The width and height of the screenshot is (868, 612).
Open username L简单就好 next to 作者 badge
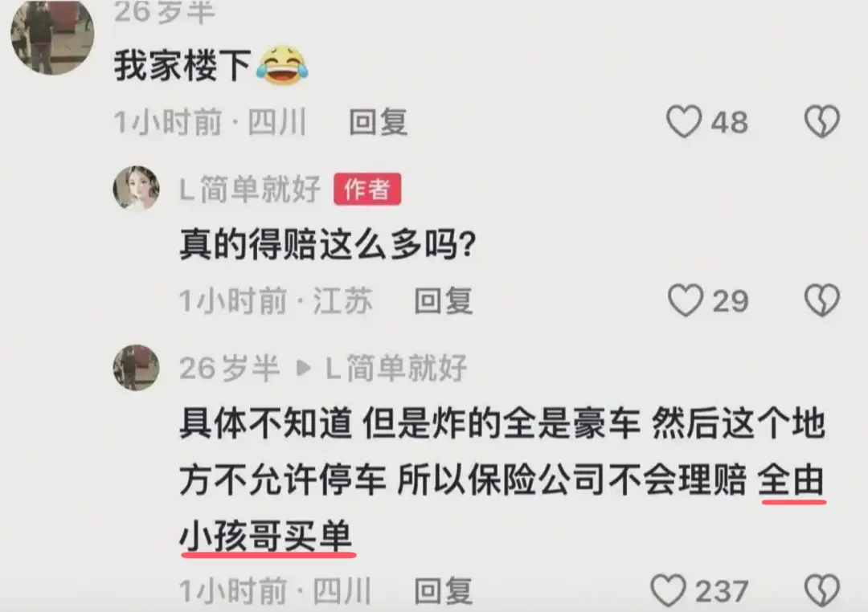tap(250, 190)
